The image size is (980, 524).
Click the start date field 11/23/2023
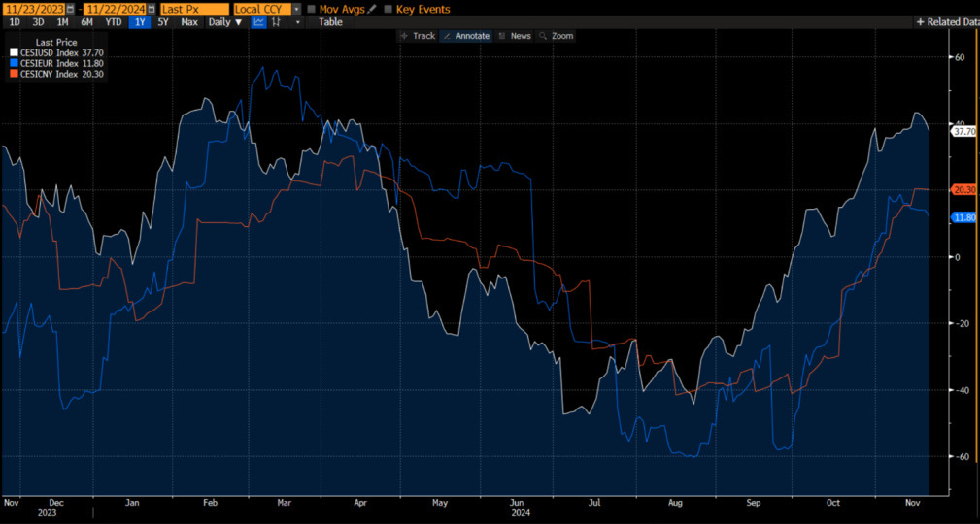(33, 10)
